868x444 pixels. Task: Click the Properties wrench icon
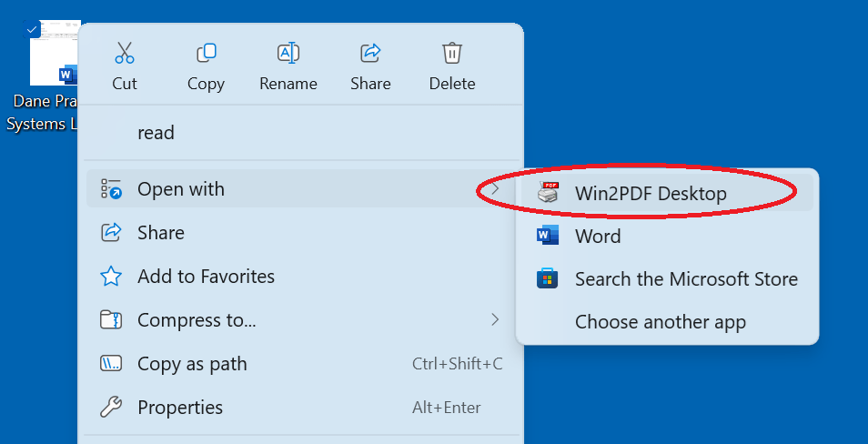tap(111, 408)
